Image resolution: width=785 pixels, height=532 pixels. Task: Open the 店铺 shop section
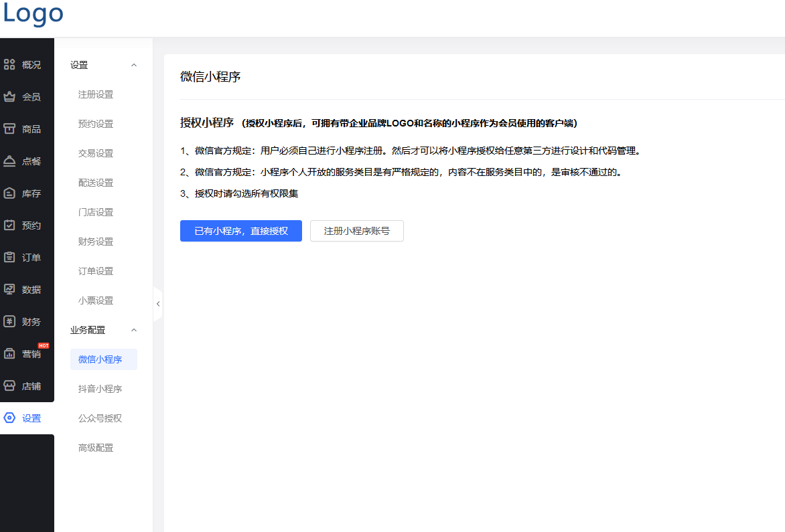point(27,385)
